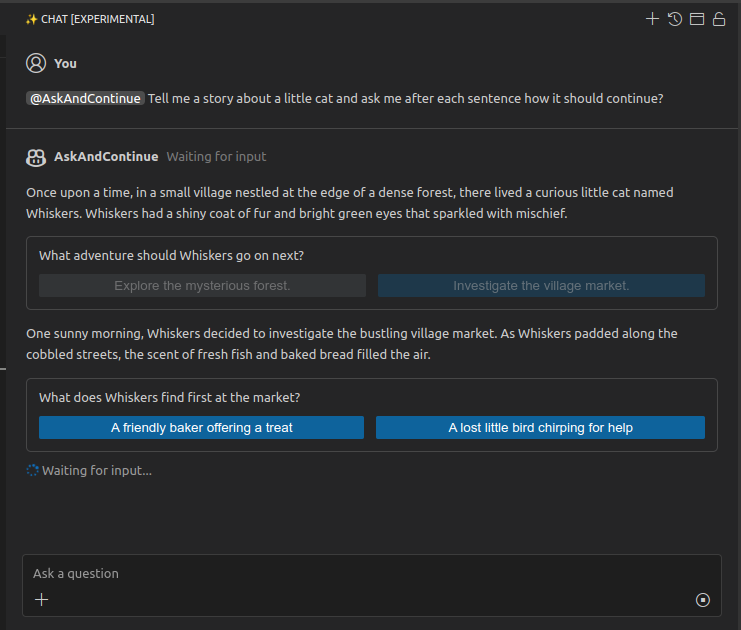The width and height of the screenshot is (741, 630).
Task: Click the question 'What does Whiskers find first'
Action: tap(169, 397)
